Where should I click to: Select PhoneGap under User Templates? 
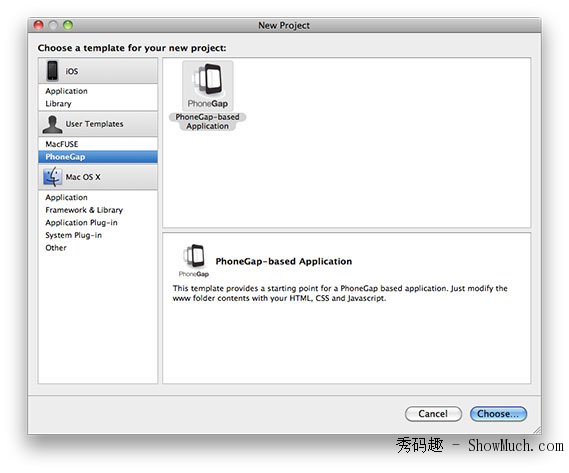tap(98, 157)
